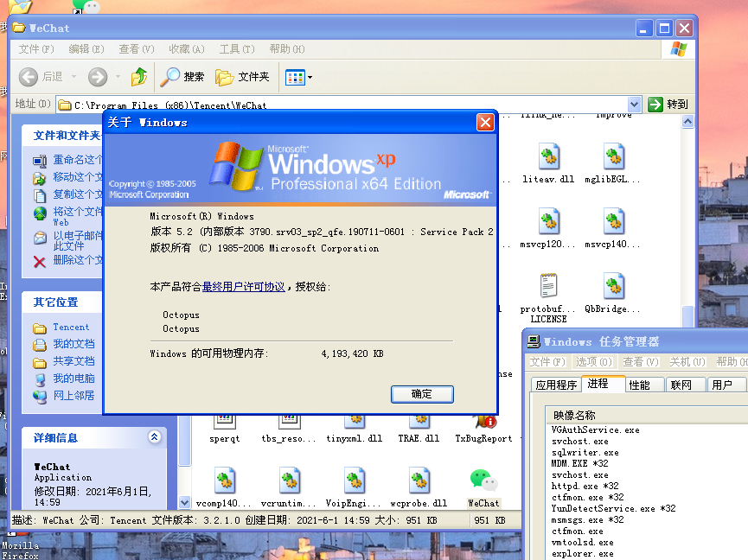
Task: Select the sperqt file name
Action: point(225,438)
